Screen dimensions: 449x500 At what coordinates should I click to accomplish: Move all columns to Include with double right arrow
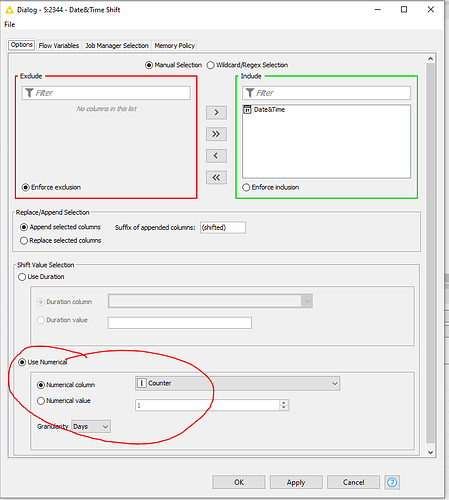(x=216, y=134)
